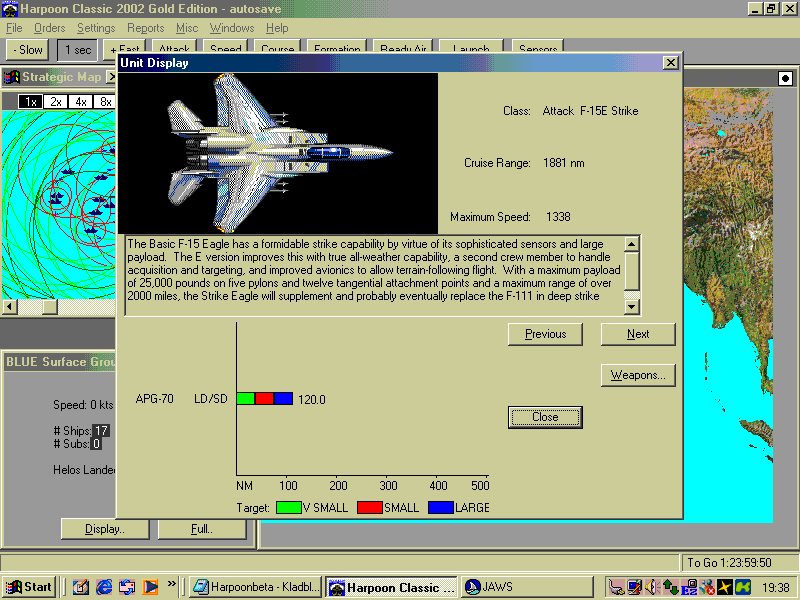
Task: Click the Outlook Express quick launch icon
Action: point(127,587)
